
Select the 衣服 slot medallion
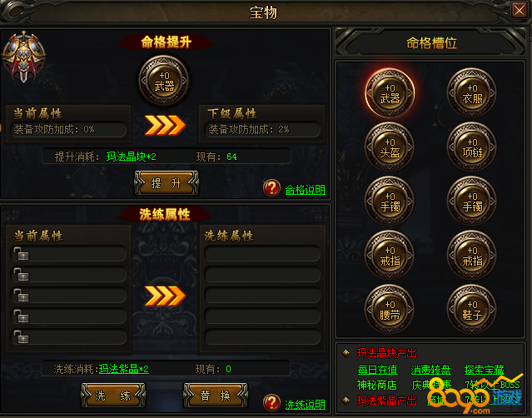(x=471, y=93)
